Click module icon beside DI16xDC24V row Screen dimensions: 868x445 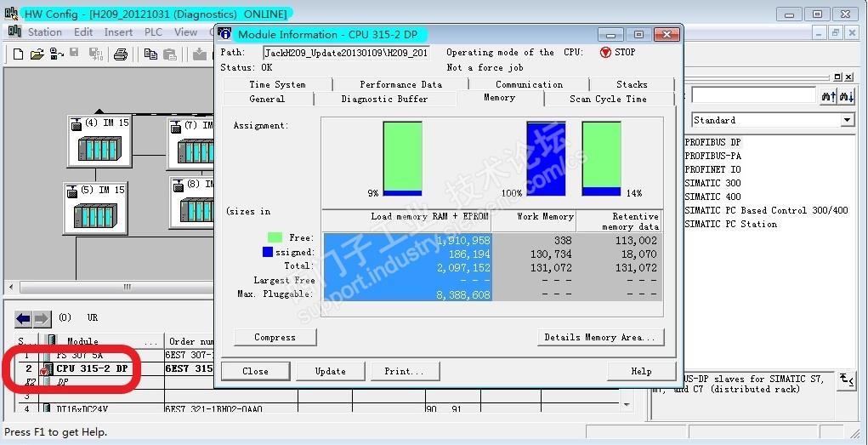coord(47,409)
